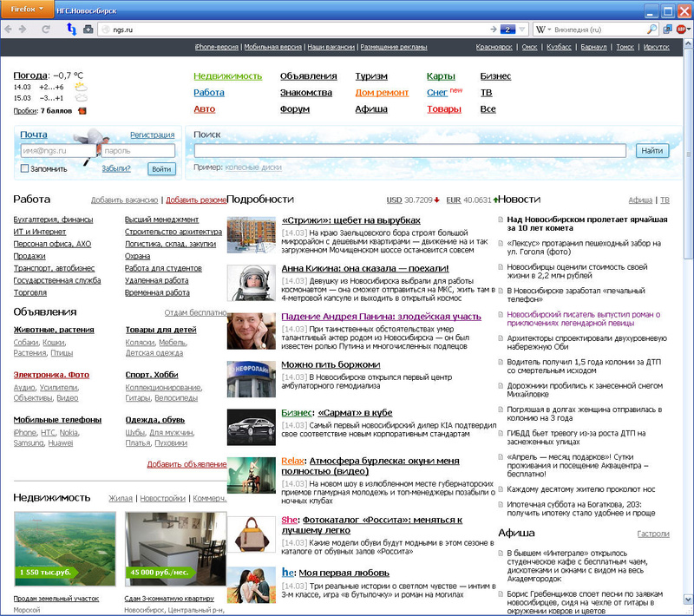The height and width of the screenshot is (616, 694).
Task: Click the Wikipedia search engine icon
Action: tap(541, 29)
